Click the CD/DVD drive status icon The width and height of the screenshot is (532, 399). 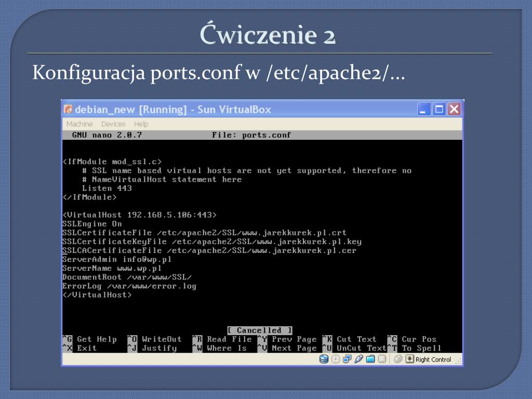[336, 359]
